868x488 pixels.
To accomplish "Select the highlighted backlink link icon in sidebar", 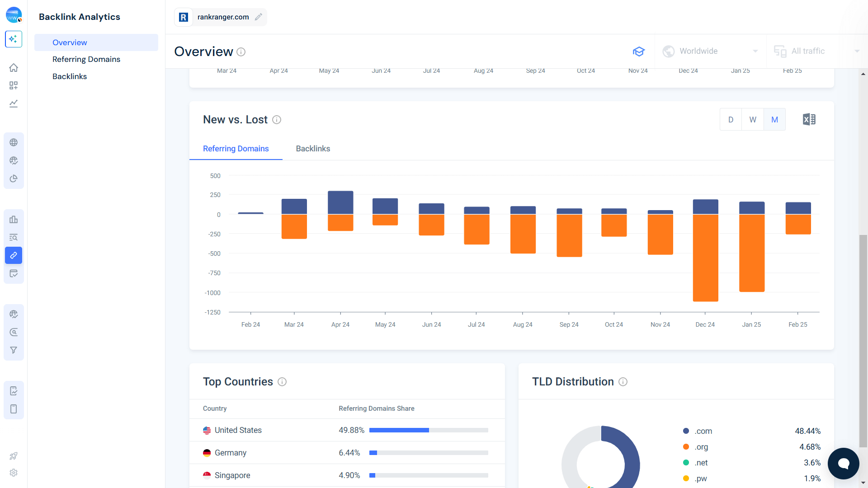I will tap(14, 255).
